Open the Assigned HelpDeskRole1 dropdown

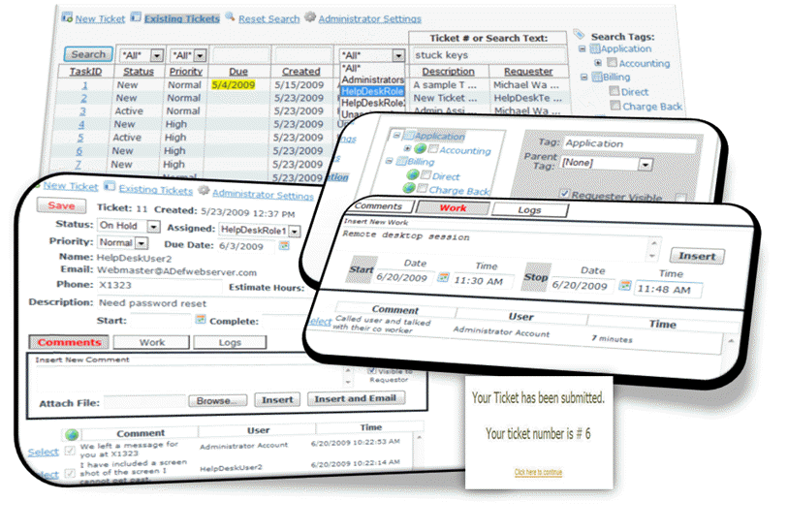tap(295, 232)
